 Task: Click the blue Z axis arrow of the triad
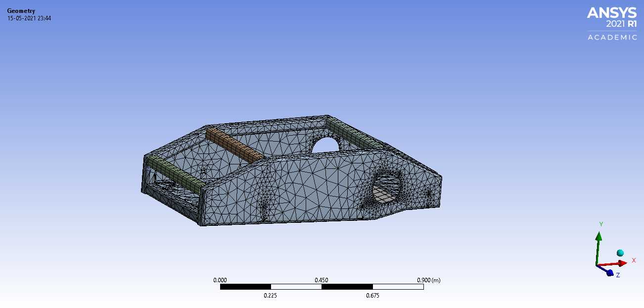click(607, 270)
